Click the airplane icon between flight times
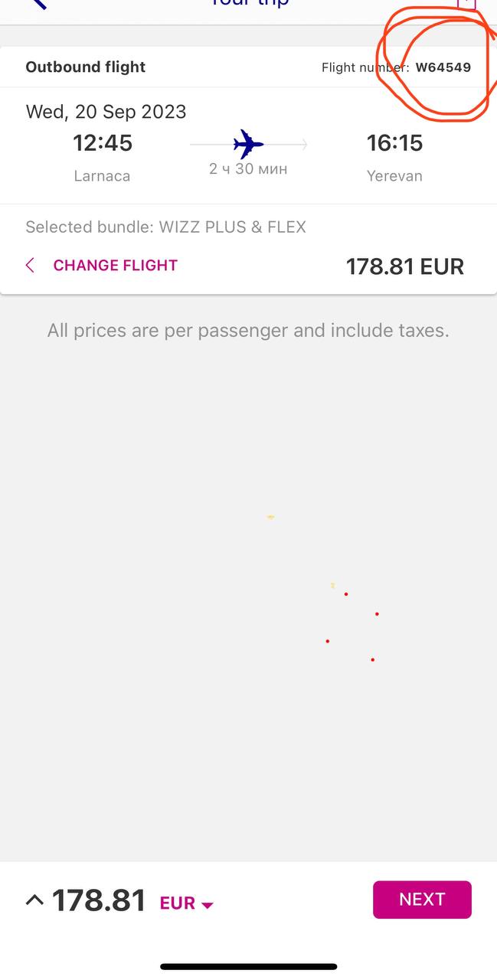The image size is (497, 980). coord(248,143)
